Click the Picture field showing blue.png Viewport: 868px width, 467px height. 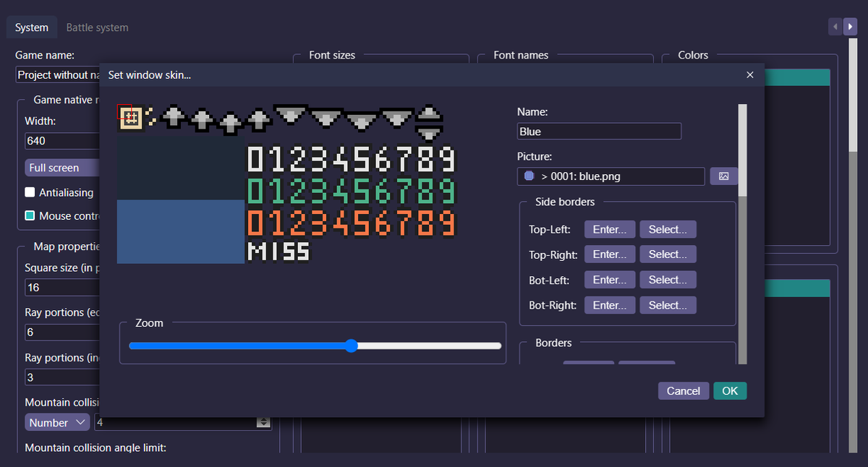pos(610,176)
